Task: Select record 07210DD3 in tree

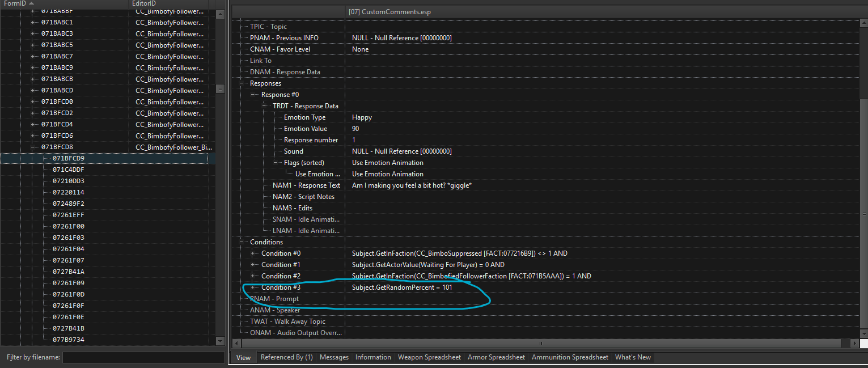Action: (69, 181)
